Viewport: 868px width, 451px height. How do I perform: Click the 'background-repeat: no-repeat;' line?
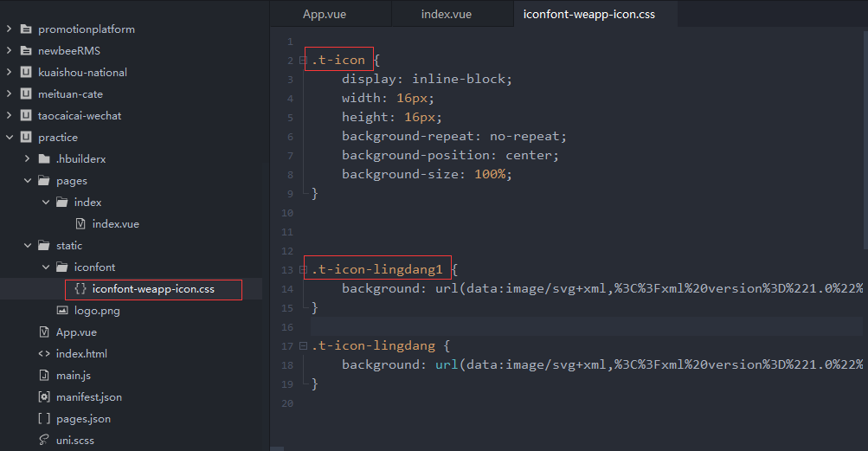(x=454, y=136)
